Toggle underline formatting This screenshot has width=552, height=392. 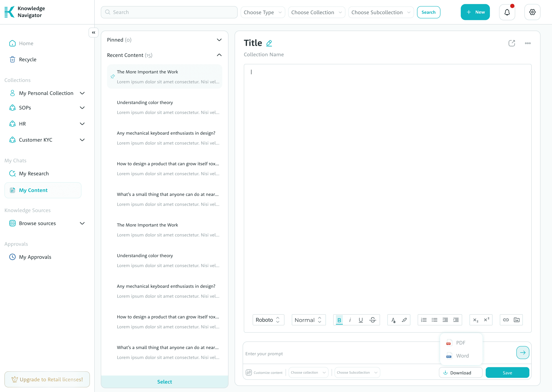(x=361, y=320)
